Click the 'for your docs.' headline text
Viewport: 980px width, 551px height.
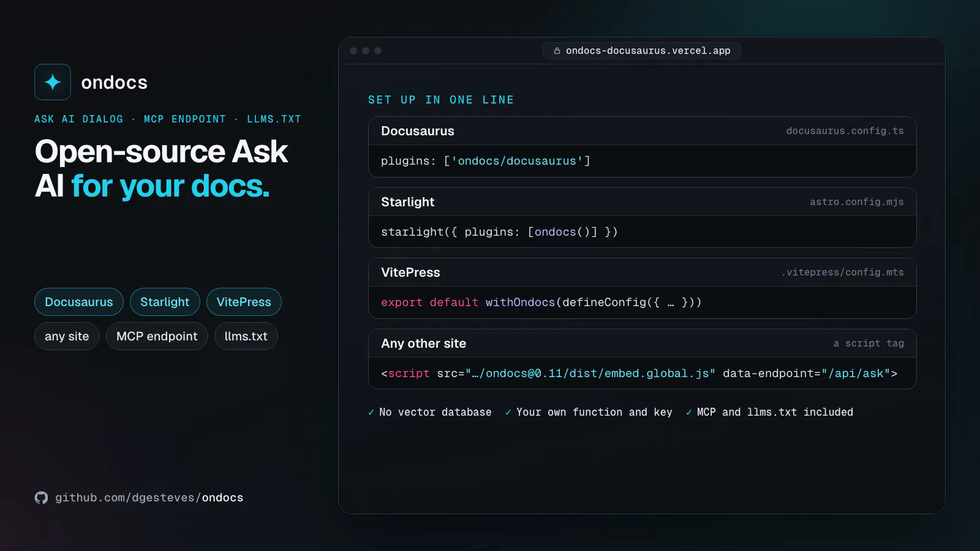tap(170, 187)
